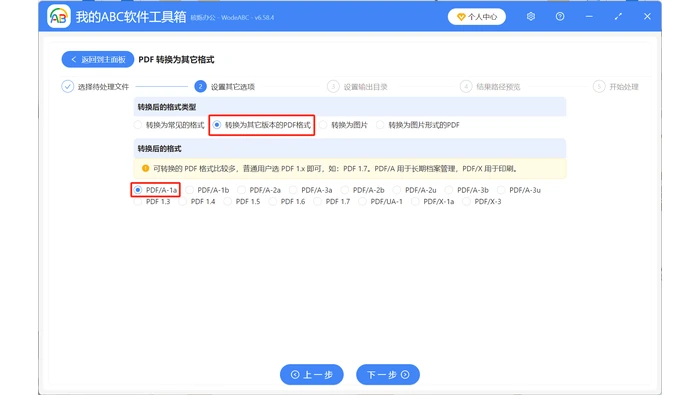Maximize the toolbox window
This screenshot has width=700, height=395.
click(x=618, y=17)
